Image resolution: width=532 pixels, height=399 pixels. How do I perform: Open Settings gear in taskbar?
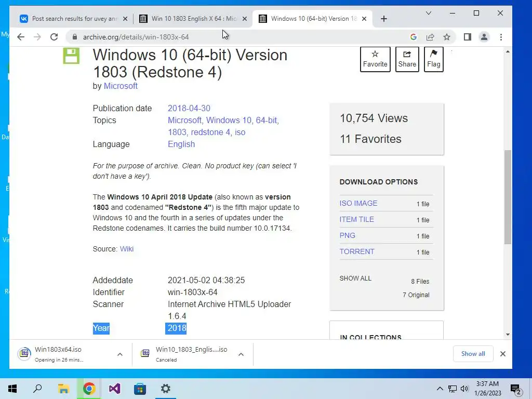coord(166,389)
